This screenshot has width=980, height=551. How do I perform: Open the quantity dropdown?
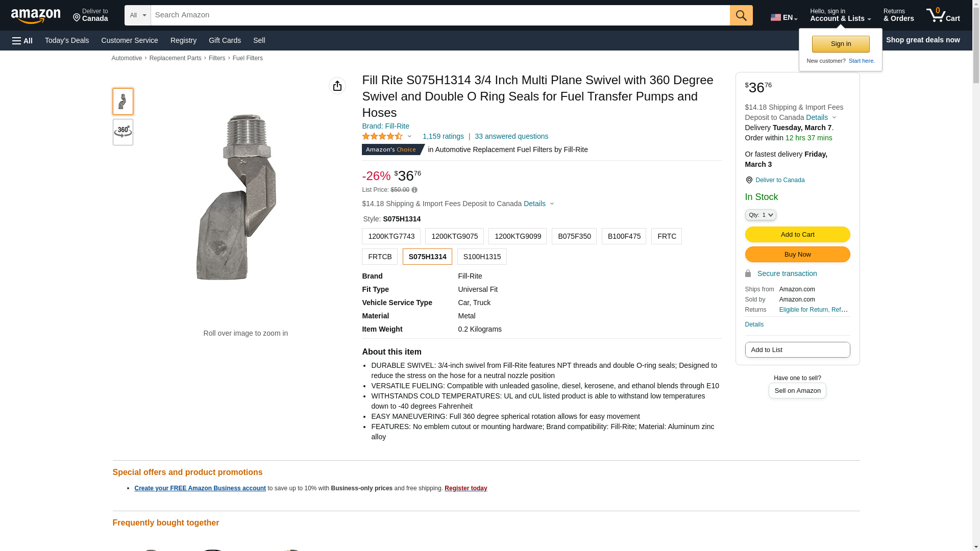click(x=760, y=215)
